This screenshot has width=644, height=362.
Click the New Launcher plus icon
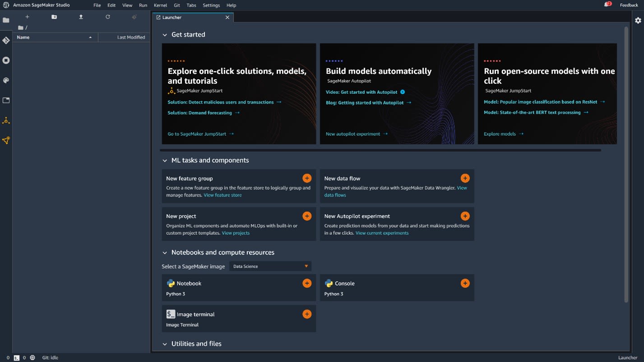(x=27, y=17)
